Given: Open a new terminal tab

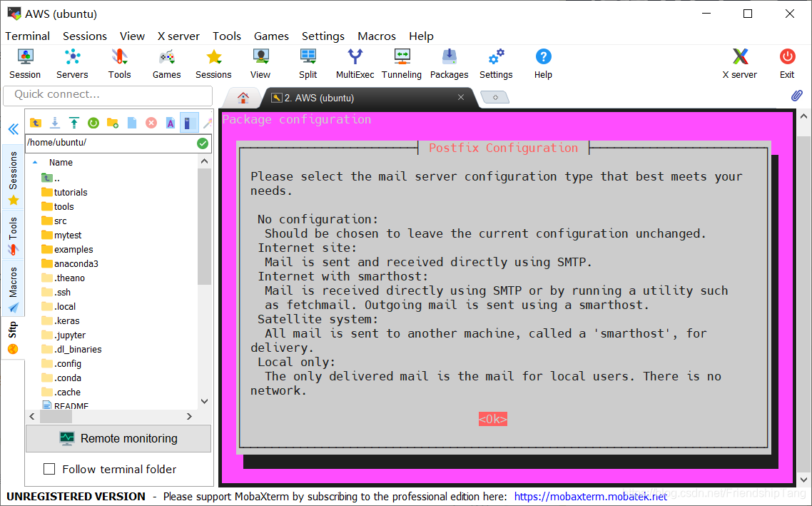Looking at the screenshot, I should point(495,97).
